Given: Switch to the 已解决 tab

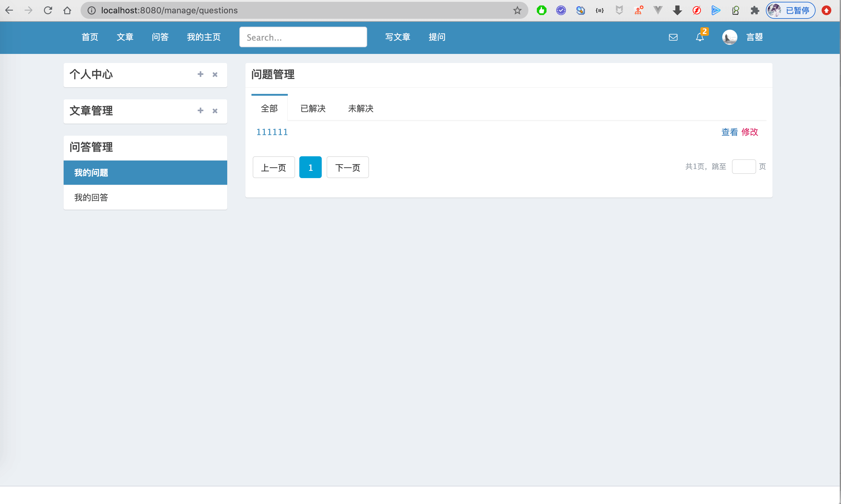Looking at the screenshot, I should (x=313, y=108).
